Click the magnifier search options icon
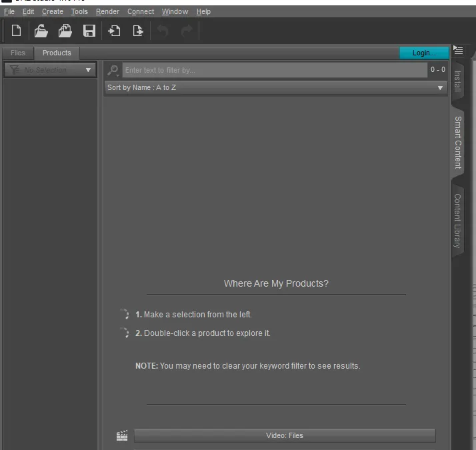This screenshot has height=450, width=476. pos(113,71)
